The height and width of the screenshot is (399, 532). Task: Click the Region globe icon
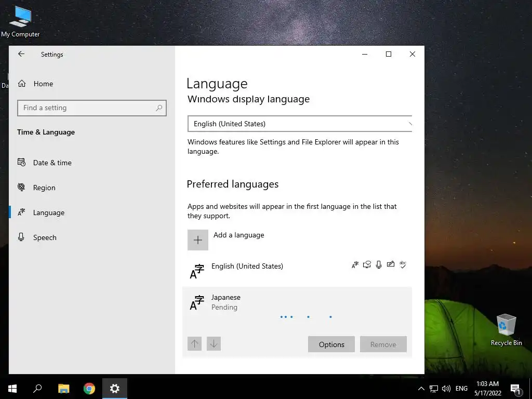pos(21,187)
